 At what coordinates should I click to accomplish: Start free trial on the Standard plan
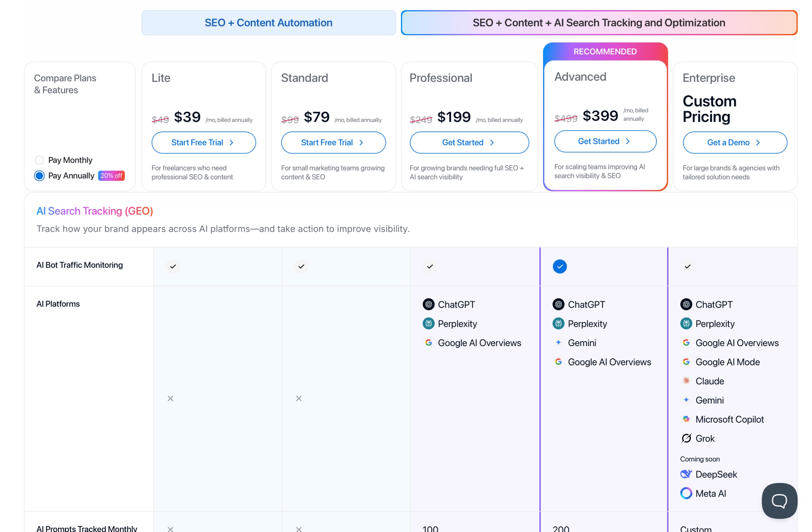(x=333, y=143)
